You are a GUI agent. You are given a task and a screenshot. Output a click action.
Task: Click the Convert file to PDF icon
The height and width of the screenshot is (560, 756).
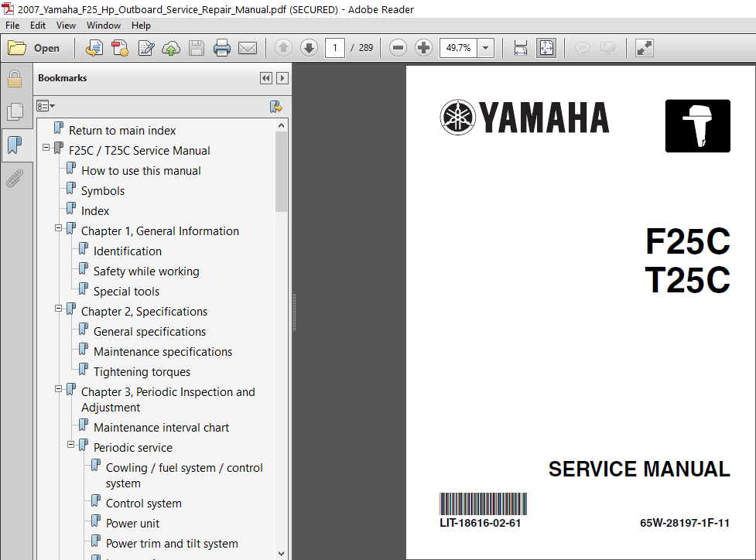point(94,48)
